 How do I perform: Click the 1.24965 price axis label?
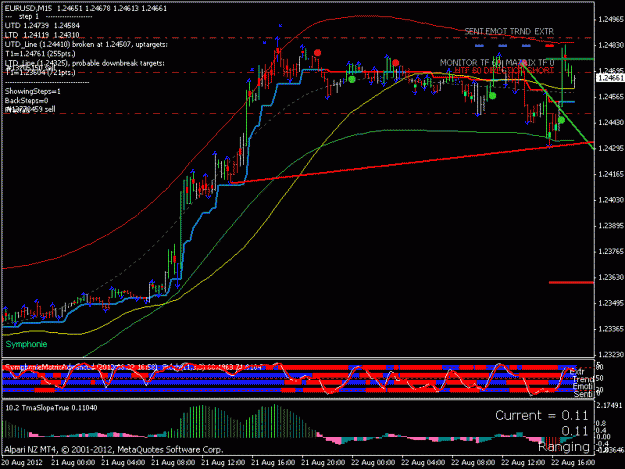coord(611,19)
